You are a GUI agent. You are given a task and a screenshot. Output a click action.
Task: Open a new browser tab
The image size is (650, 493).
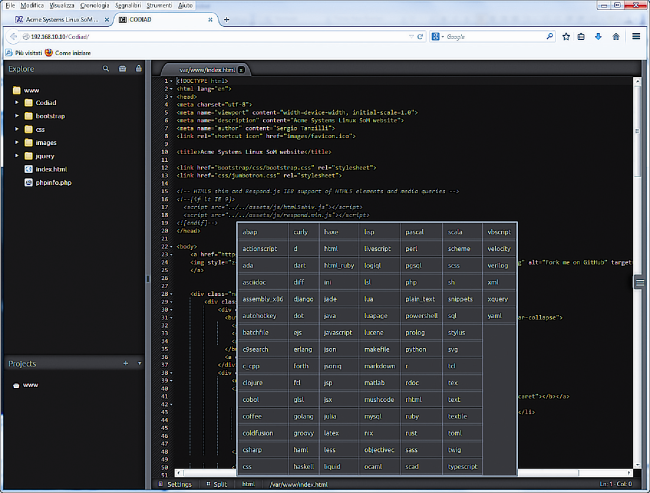[226, 19]
